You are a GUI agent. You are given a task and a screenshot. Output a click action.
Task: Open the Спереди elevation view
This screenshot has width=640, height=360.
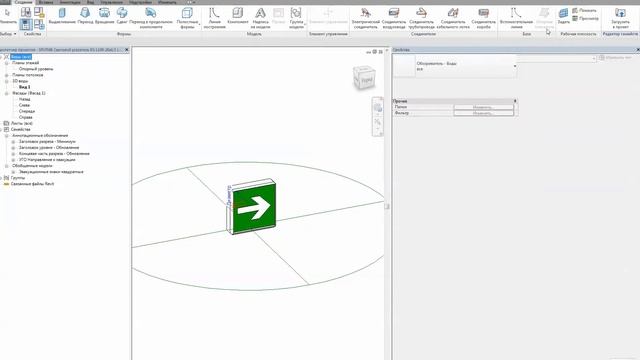point(27,111)
